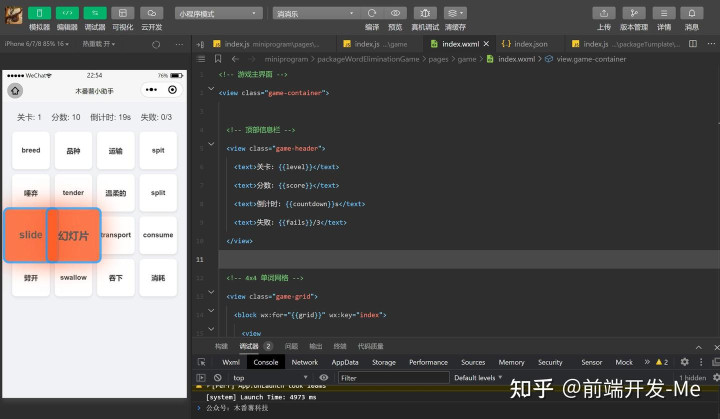Screen dimensions: 720x419
Task: Open the DevTools settings gear
Action: (685, 362)
